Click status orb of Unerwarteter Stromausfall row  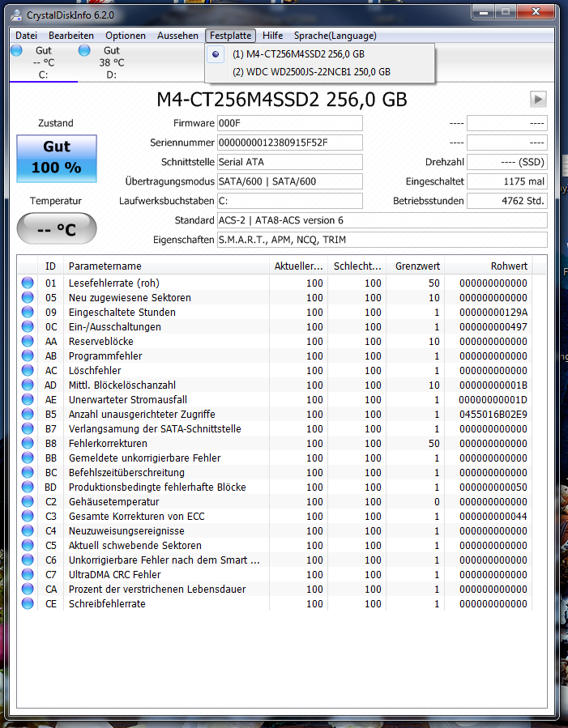pos(28,399)
